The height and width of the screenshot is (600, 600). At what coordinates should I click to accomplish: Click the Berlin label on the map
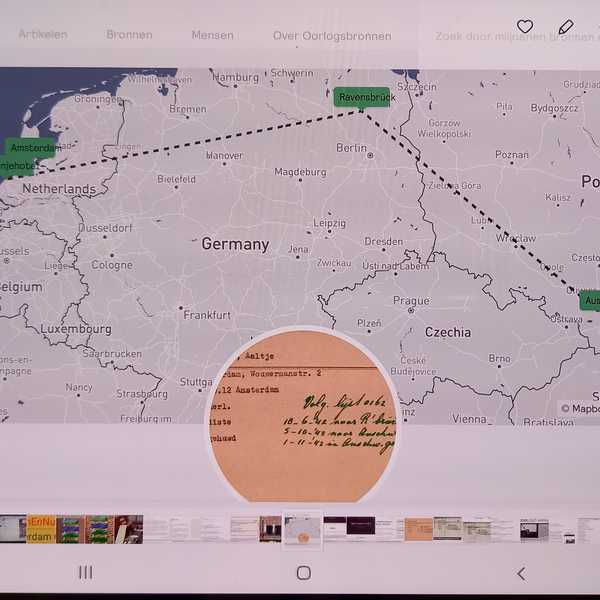[351, 148]
